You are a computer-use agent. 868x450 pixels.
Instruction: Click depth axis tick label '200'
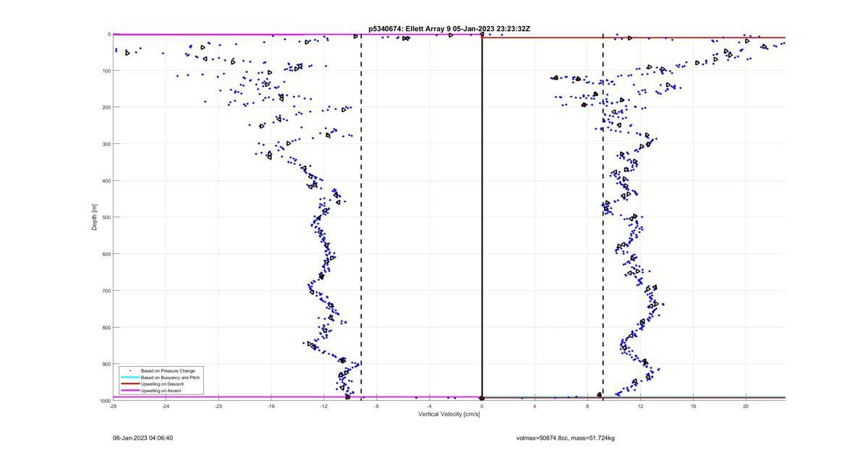[x=106, y=107]
